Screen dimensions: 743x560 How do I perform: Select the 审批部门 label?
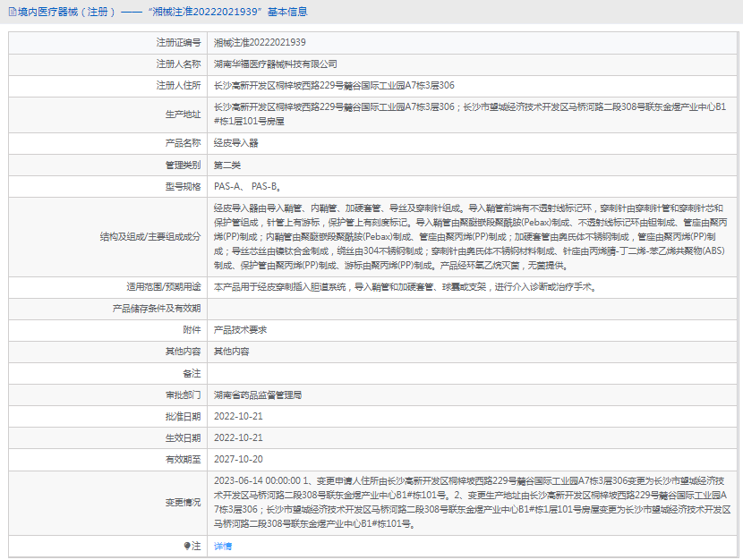[183, 395]
